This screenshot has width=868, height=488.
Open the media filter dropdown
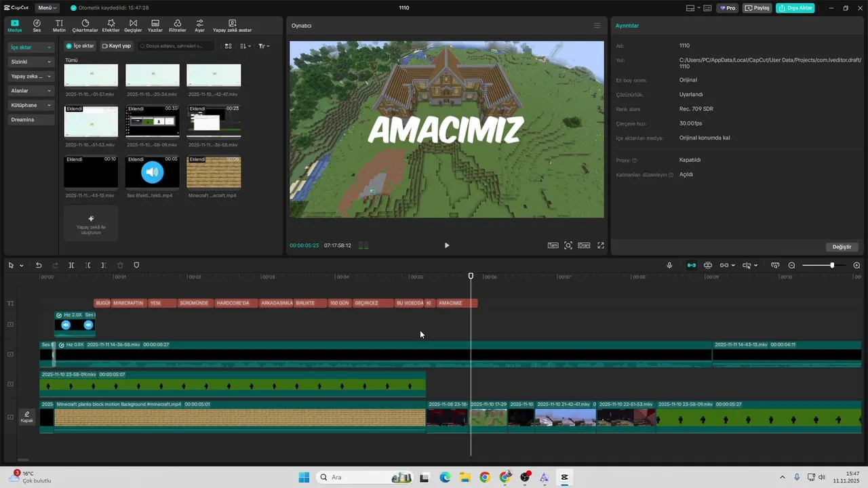(264, 46)
